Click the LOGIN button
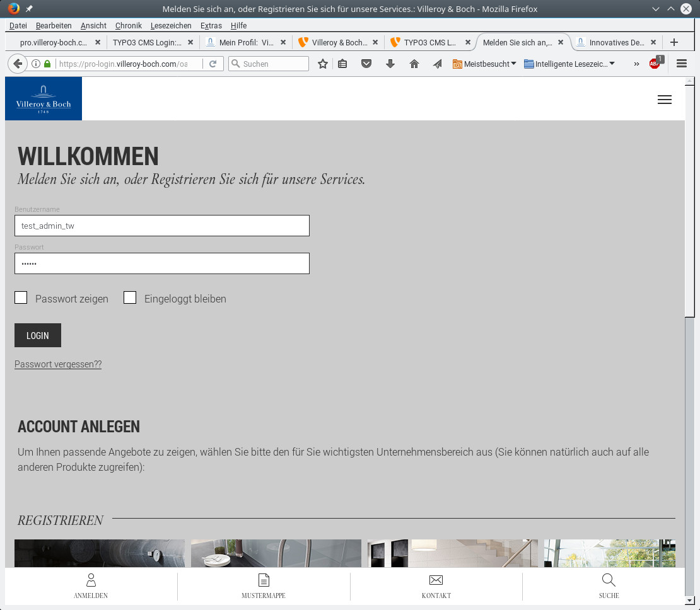 [37, 335]
